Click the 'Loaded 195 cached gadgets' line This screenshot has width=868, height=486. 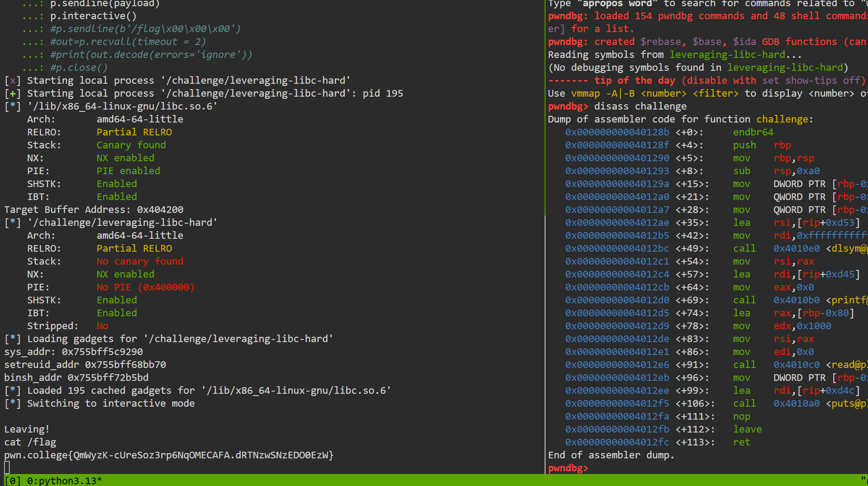(198, 391)
